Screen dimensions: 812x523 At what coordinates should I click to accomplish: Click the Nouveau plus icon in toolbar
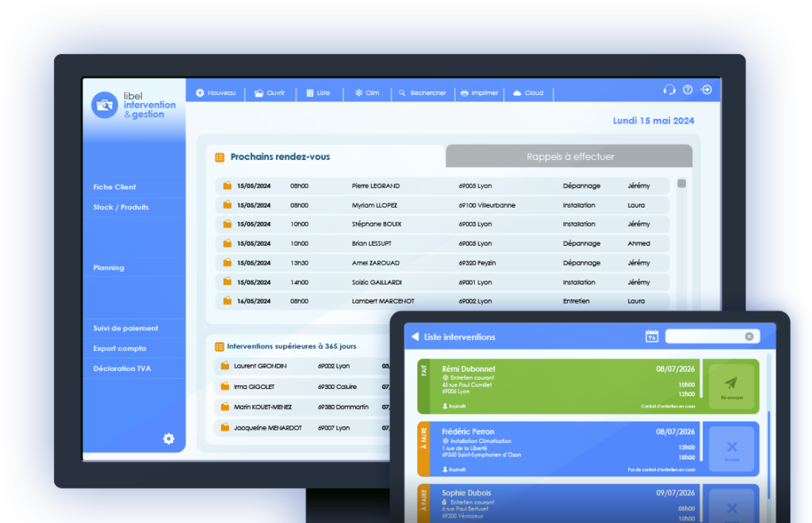pos(200,94)
